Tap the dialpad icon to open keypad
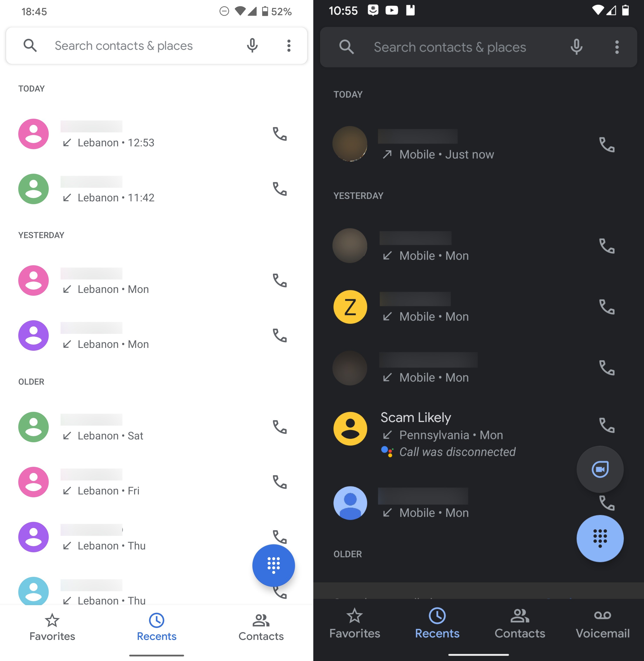Viewport: 644px width, 661px height. [273, 565]
